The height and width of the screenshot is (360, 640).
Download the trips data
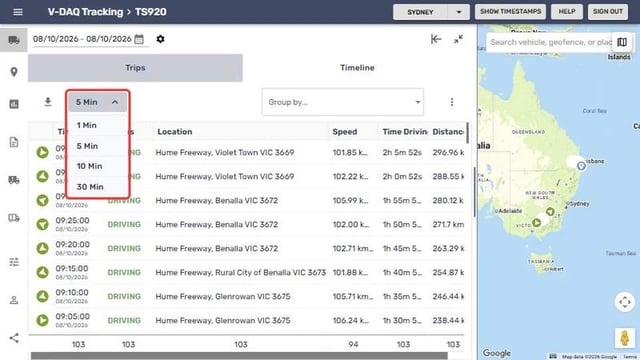48,102
